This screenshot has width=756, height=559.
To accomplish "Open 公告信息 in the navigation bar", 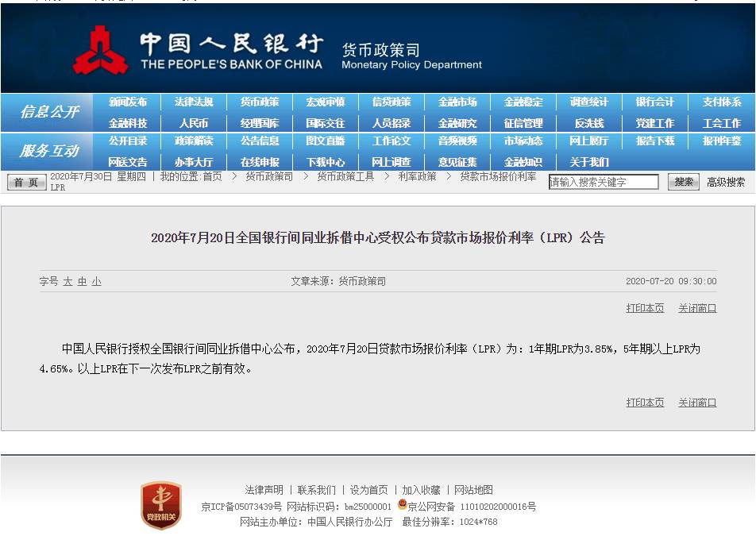I will 260,141.
